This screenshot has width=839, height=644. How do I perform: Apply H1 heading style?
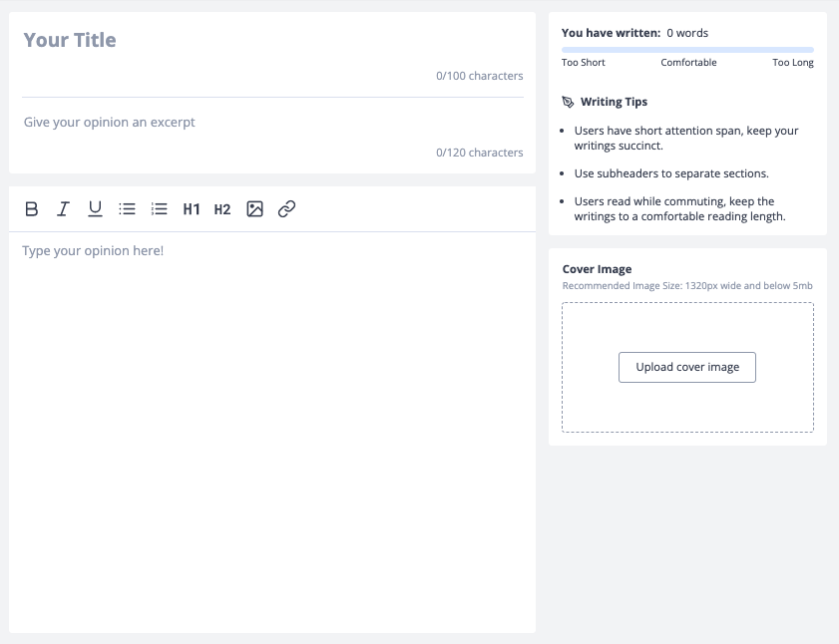click(192, 209)
